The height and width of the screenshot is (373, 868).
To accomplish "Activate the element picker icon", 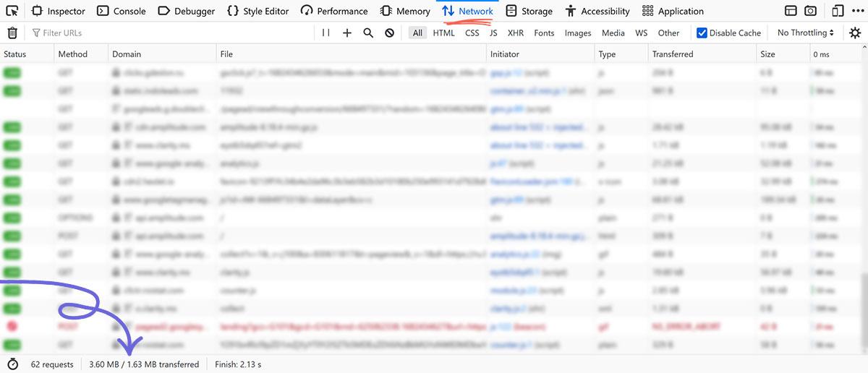I will 12,11.
